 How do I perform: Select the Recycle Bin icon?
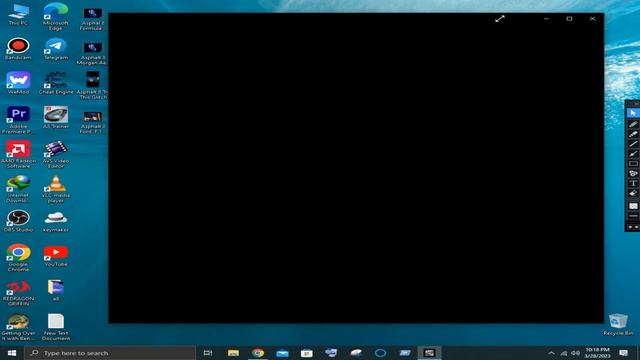point(618,325)
